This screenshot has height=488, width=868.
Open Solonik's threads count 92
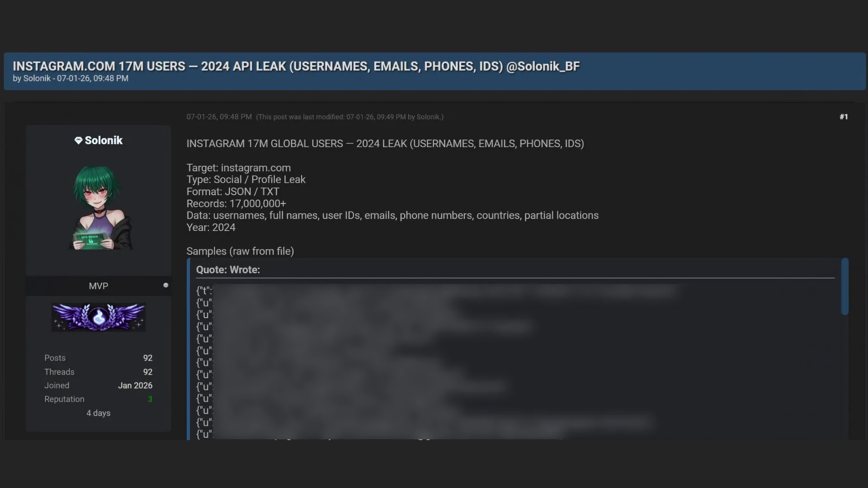(x=147, y=372)
